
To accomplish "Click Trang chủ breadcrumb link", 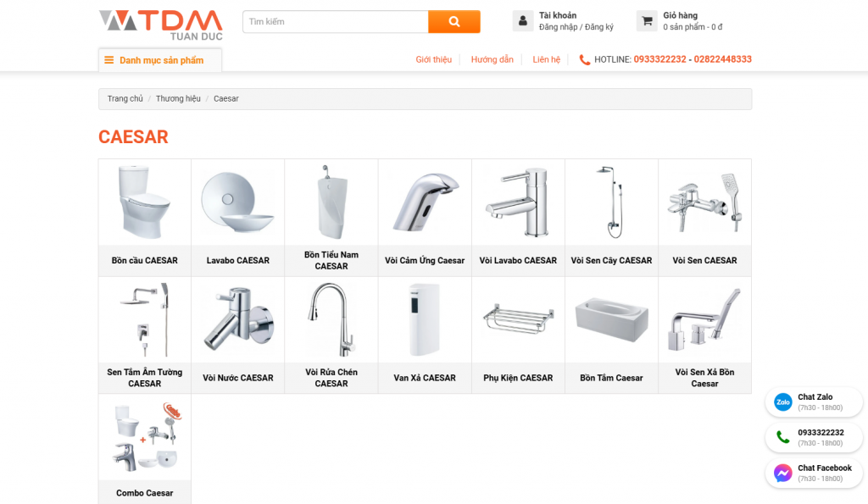I will (125, 98).
